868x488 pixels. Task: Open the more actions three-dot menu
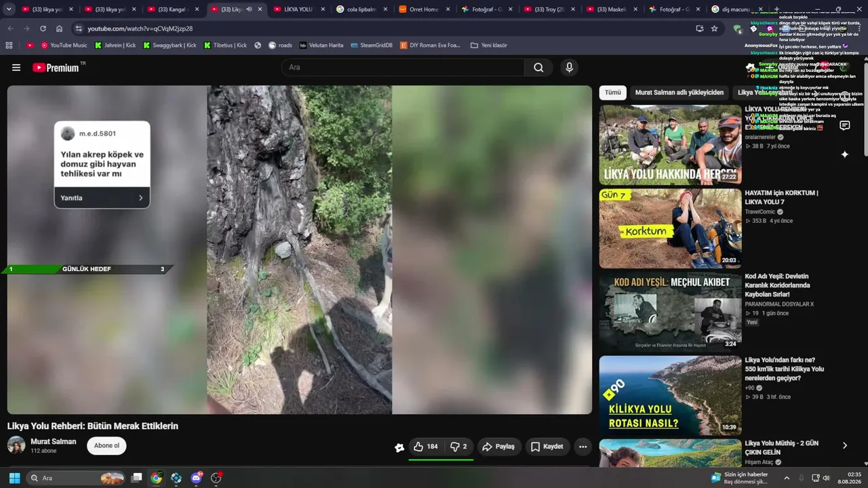click(x=583, y=447)
